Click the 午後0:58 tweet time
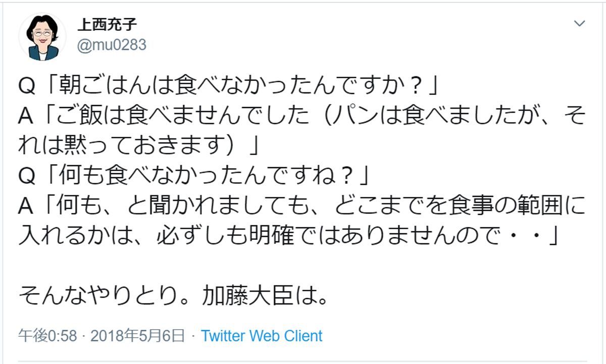606x364 pixels. click(x=47, y=336)
